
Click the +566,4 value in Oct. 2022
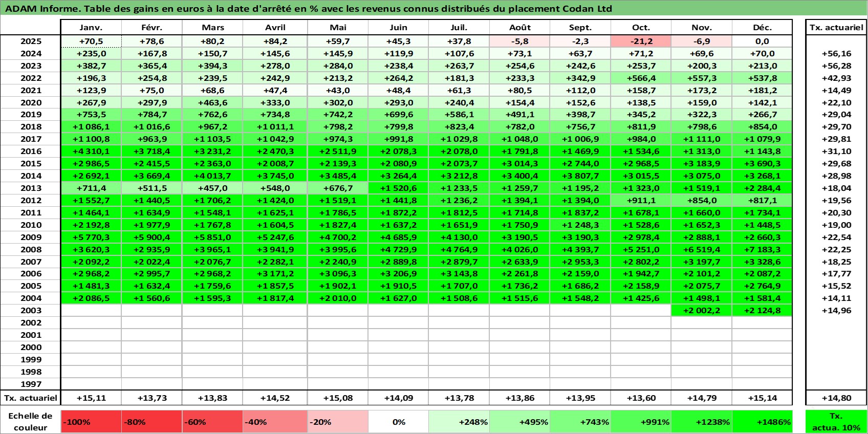tap(641, 78)
